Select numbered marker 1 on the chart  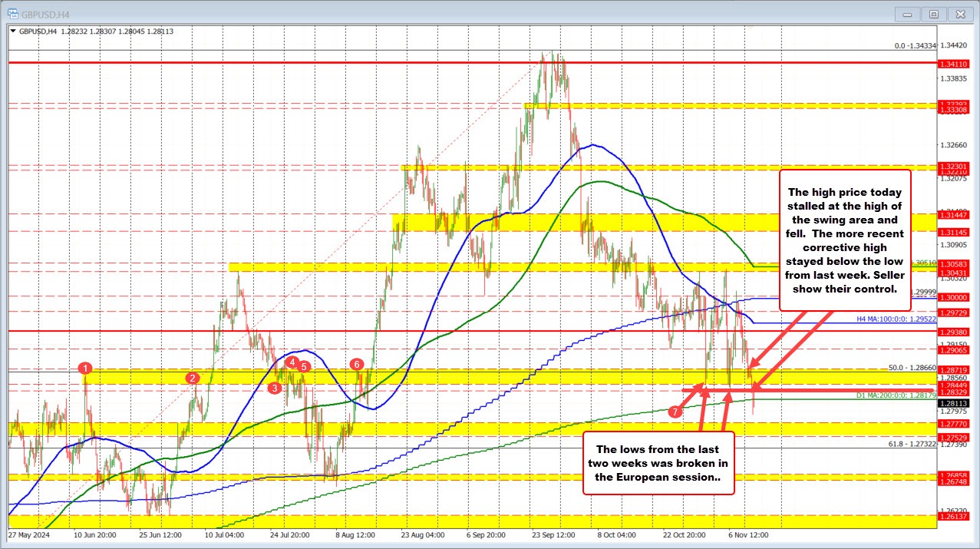coord(84,369)
